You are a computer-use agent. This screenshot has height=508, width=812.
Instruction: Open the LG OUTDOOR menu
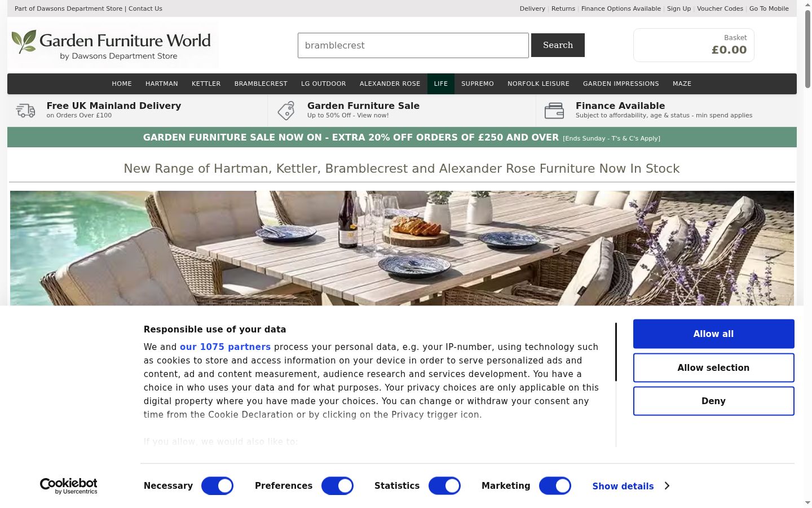[x=324, y=84]
